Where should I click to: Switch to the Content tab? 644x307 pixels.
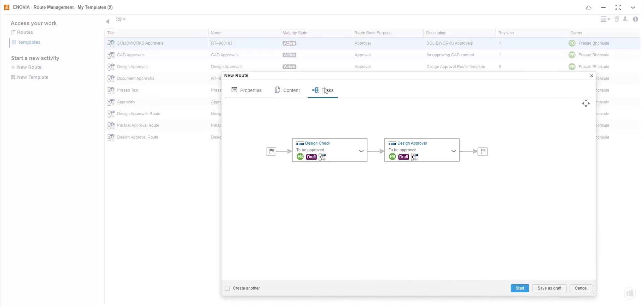pos(288,90)
